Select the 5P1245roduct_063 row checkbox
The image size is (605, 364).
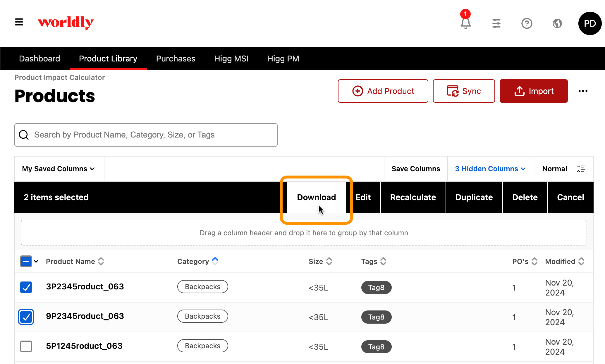[26, 346]
